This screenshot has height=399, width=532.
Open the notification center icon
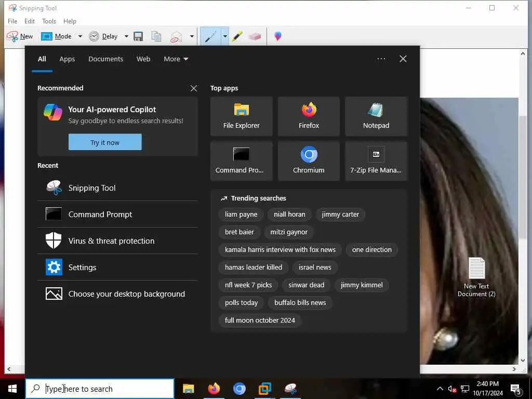516,389
